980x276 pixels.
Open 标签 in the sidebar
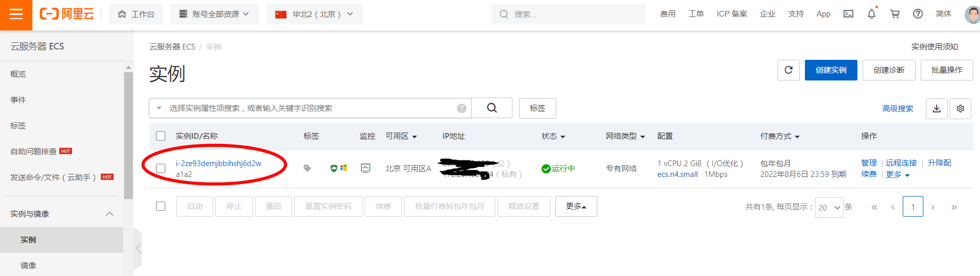pyautogui.click(x=18, y=125)
